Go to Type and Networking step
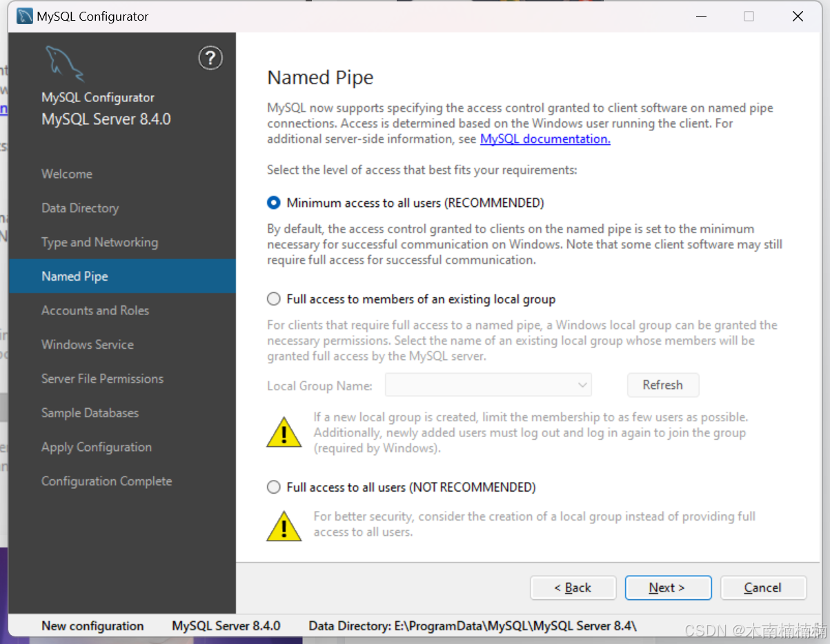The image size is (830, 644). [122, 242]
